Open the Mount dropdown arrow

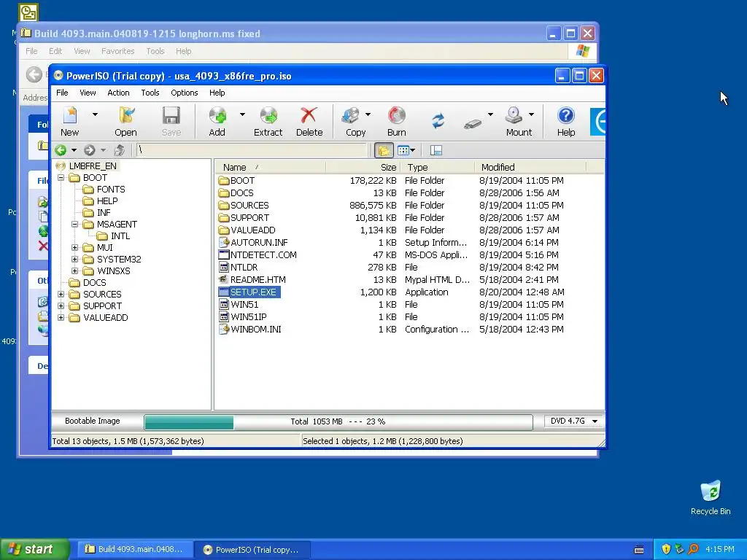tap(531, 114)
